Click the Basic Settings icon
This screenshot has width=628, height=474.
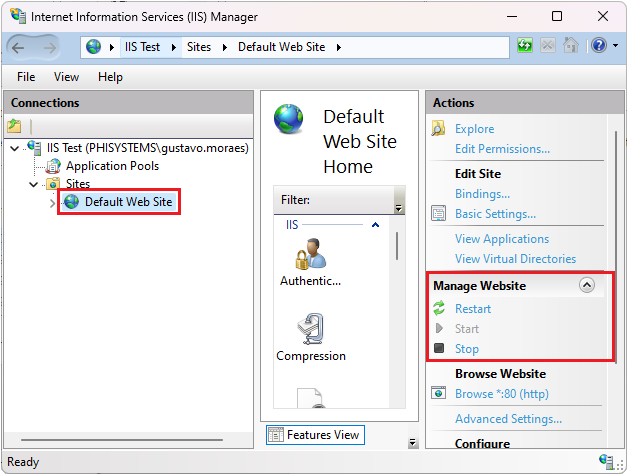(x=438, y=213)
